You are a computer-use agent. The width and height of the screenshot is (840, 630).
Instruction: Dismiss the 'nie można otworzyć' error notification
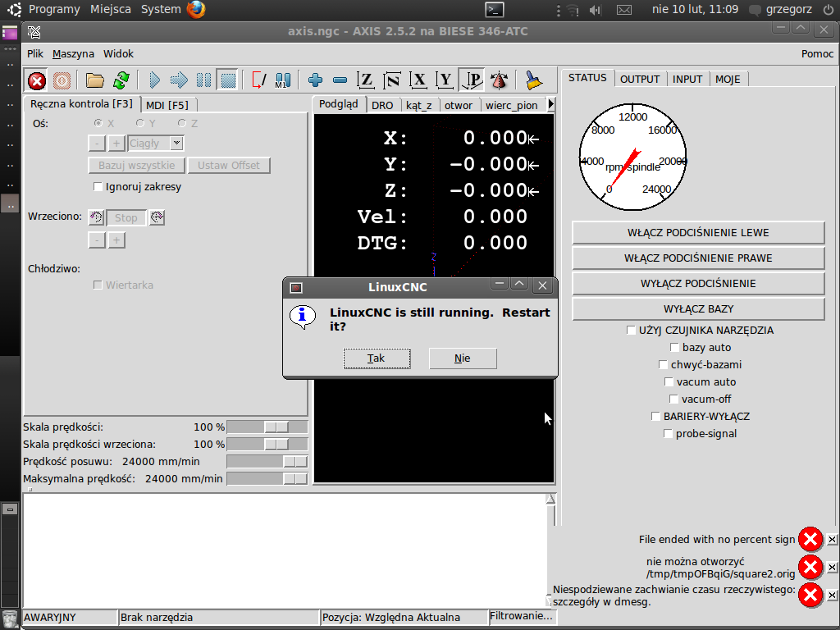click(x=832, y=568)
